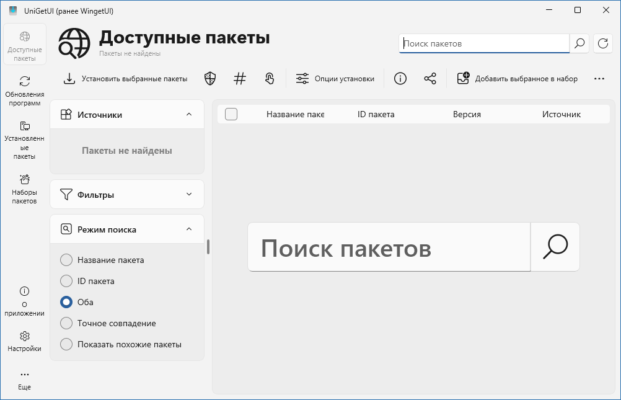Select Показать похожие пакеты option
Viewport: 621px width, 400px height.
[x=66, y=344]
